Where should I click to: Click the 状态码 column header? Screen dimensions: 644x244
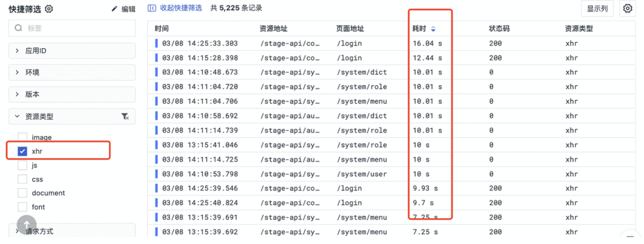499,29
